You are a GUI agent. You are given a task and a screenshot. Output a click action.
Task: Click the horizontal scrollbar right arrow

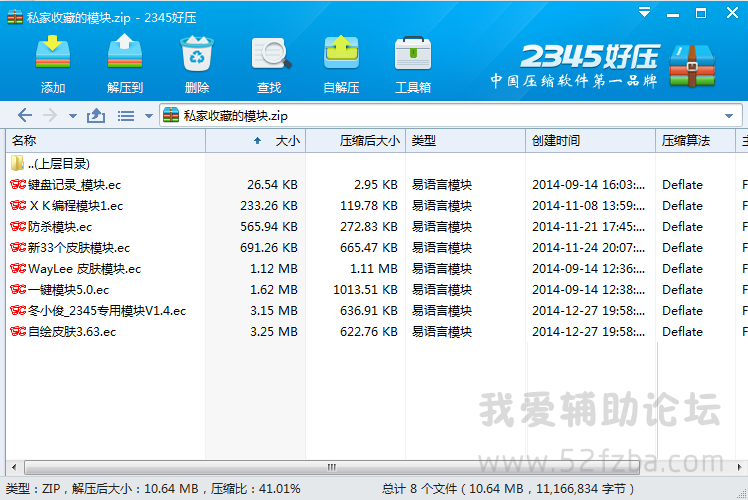coord(739,467)
